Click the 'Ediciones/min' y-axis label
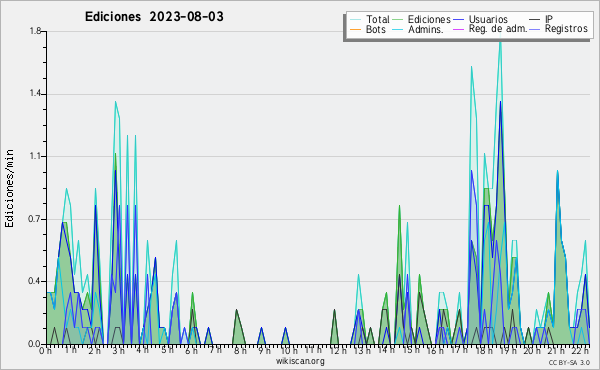Image resolution: width=600 pixels, height=370 pixels. coord(9,188)
